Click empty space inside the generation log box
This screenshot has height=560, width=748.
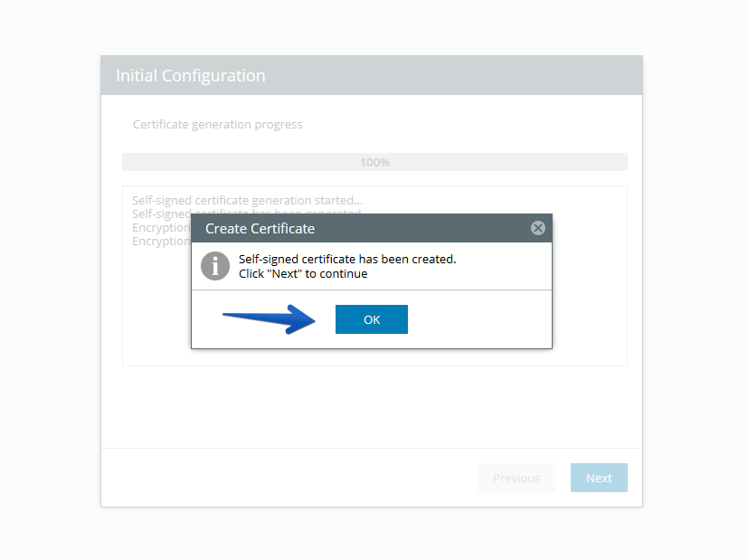pyautogui.click(x=589, y=286)
